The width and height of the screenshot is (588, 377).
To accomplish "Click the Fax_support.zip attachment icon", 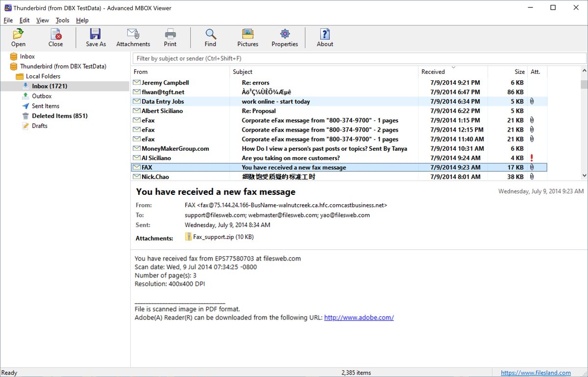I will tap(189, 236).
